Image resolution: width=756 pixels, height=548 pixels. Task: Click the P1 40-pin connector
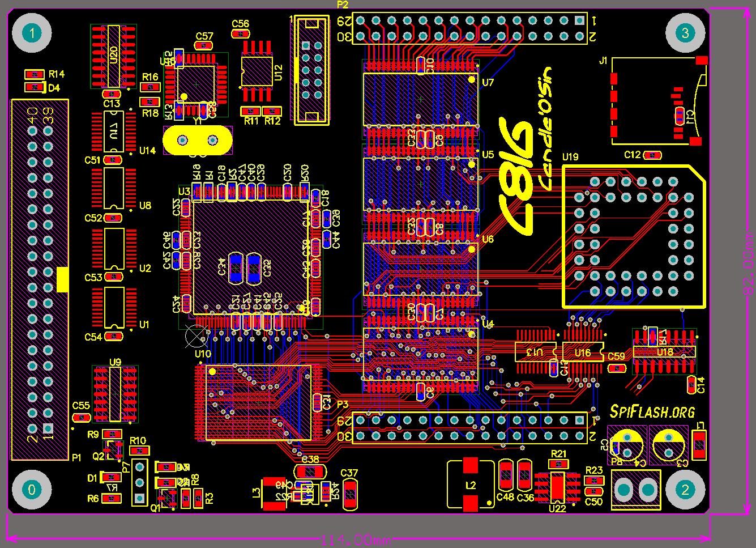(40, 279)
